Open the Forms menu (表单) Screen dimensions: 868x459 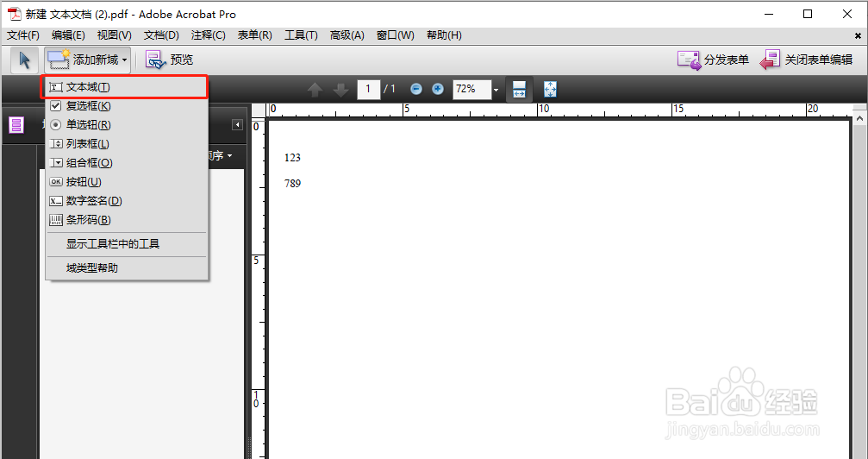(254, 35)
